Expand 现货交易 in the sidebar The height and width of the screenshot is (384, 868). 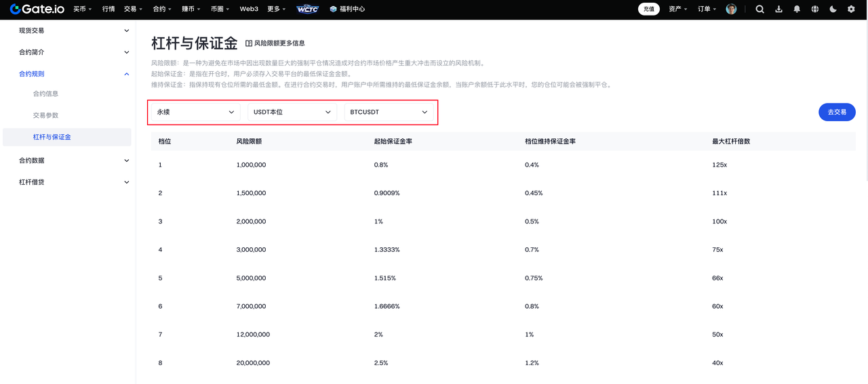tap(73, 30)
